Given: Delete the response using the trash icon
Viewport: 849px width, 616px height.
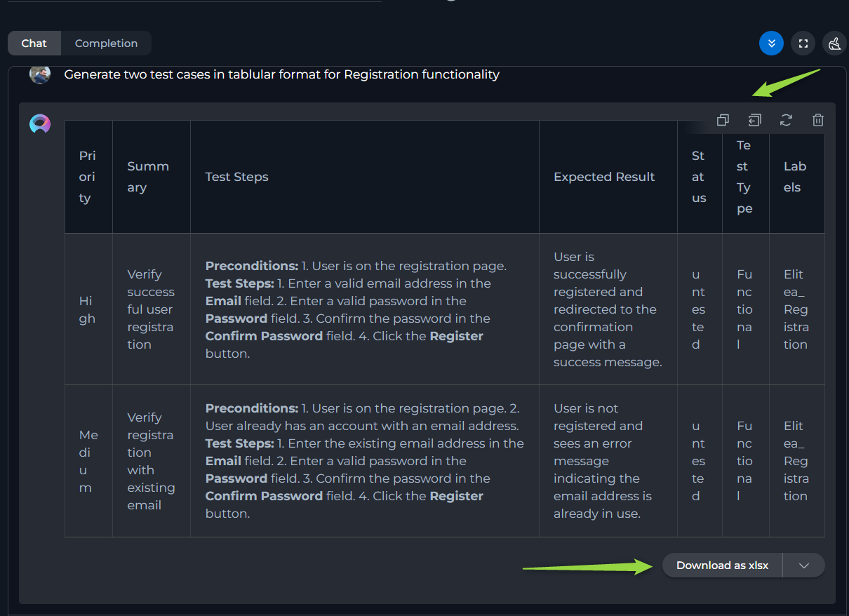Looking at the screenshot, I should tap(817, 120).
